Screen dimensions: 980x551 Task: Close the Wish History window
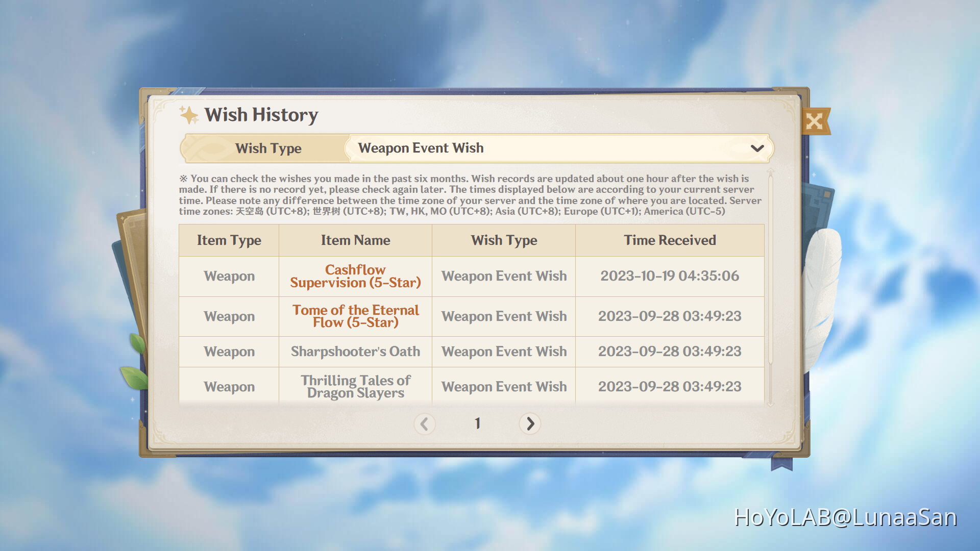[815, 121]
